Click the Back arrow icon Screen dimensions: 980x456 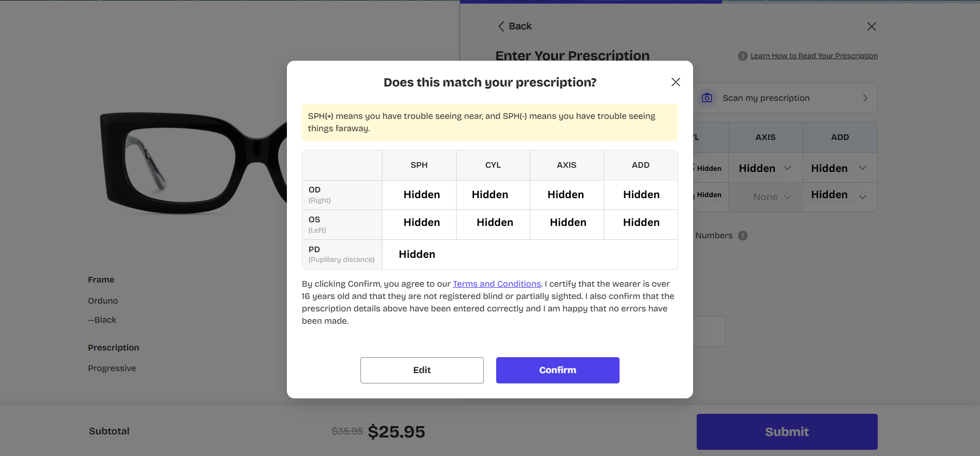click(501, 26)
